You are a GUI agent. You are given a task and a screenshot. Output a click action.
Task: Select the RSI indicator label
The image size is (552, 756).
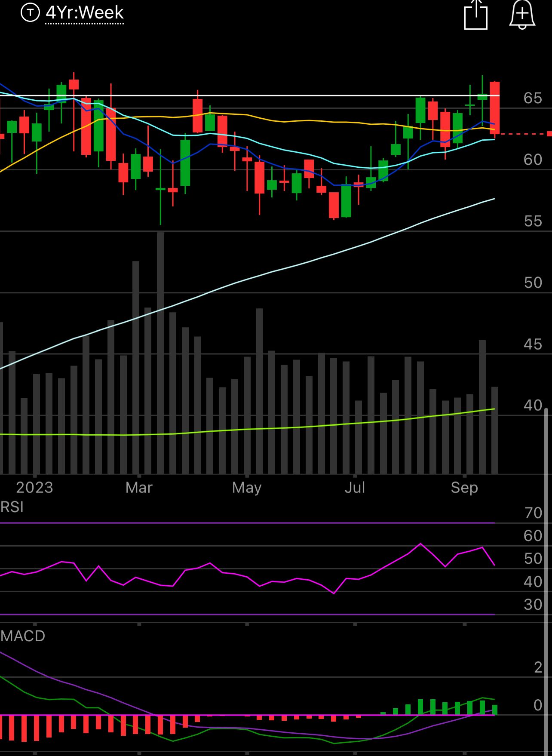12,507
